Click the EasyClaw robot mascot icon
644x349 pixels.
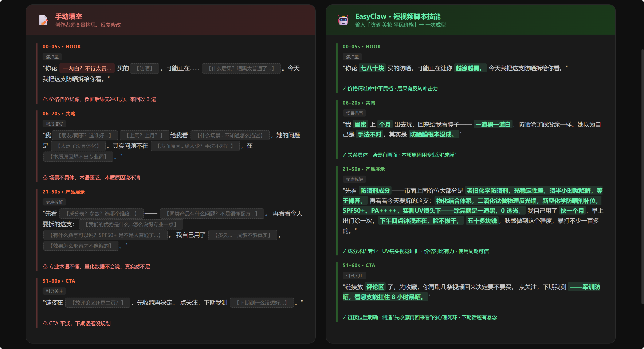point(343,20)
